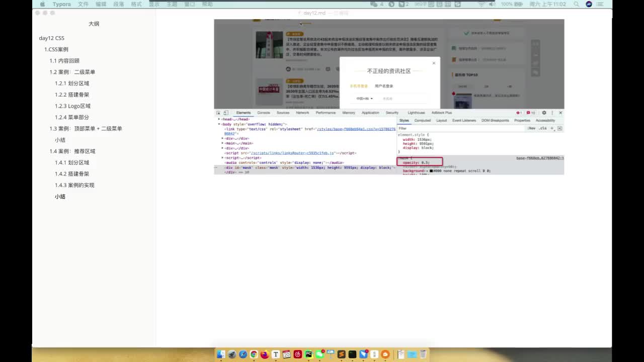Viewport: 644px width, 362px height.
Task: Open the blue folder in the Dock
Action: 412,354
